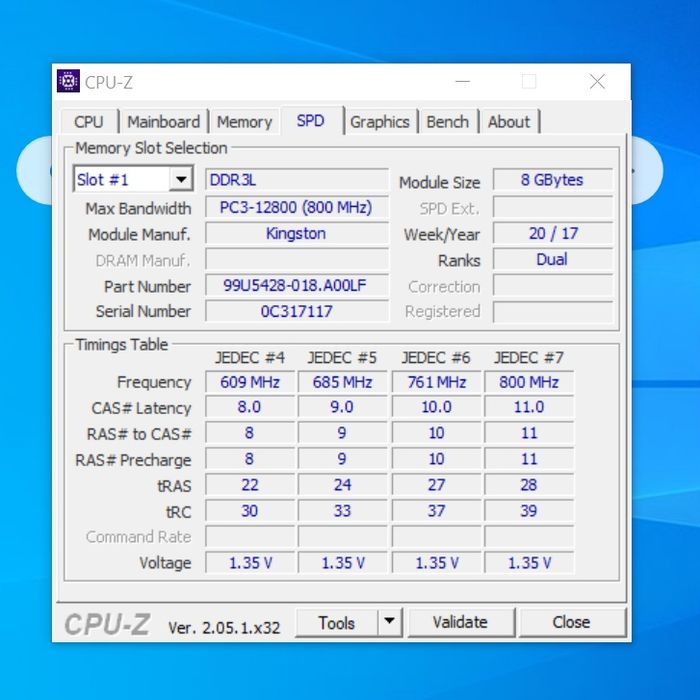Select part number 99U5428-018.A00LF
This screenshot has height=700, width=700.
(297, 285)
